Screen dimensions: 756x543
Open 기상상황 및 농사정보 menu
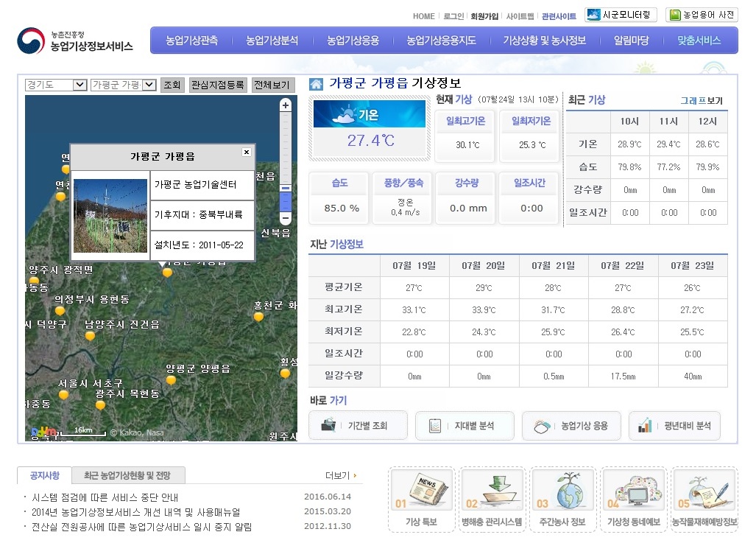pos(545,41)
